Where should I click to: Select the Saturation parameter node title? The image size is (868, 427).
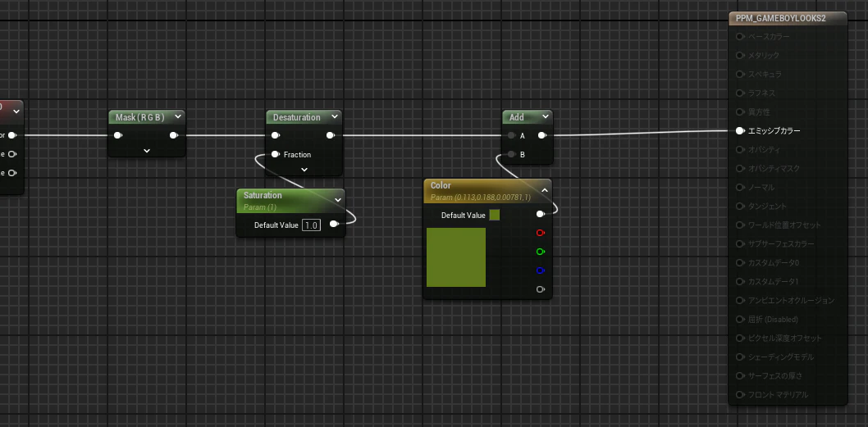point(263,195)
